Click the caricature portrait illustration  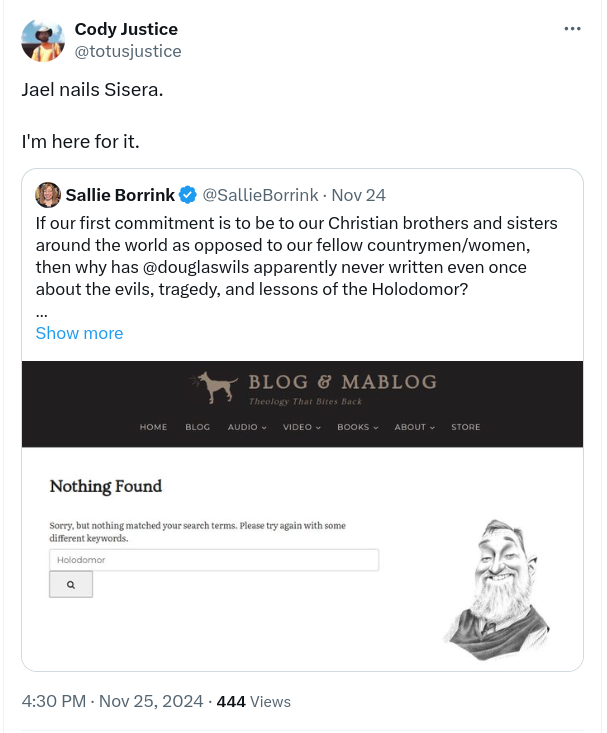click(499, 590)
